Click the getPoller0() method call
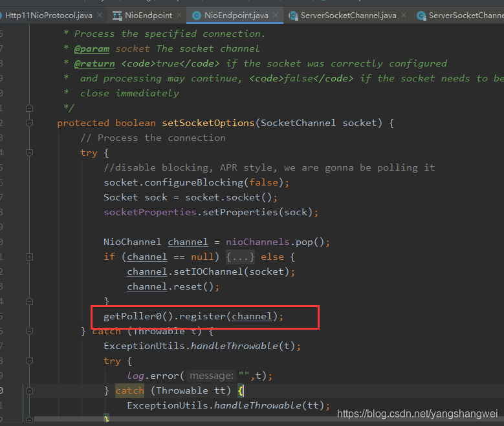The width and height of the screenshot is (504, 426). tap(138, 316)
